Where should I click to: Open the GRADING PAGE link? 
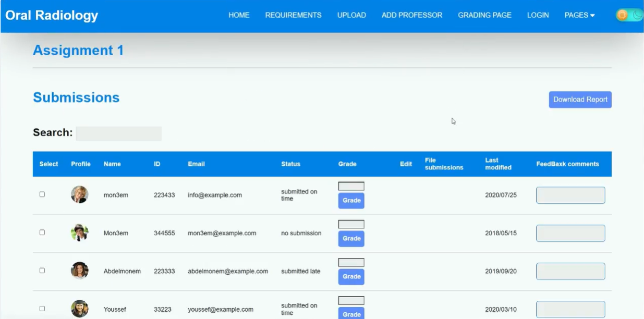[484, 15]
